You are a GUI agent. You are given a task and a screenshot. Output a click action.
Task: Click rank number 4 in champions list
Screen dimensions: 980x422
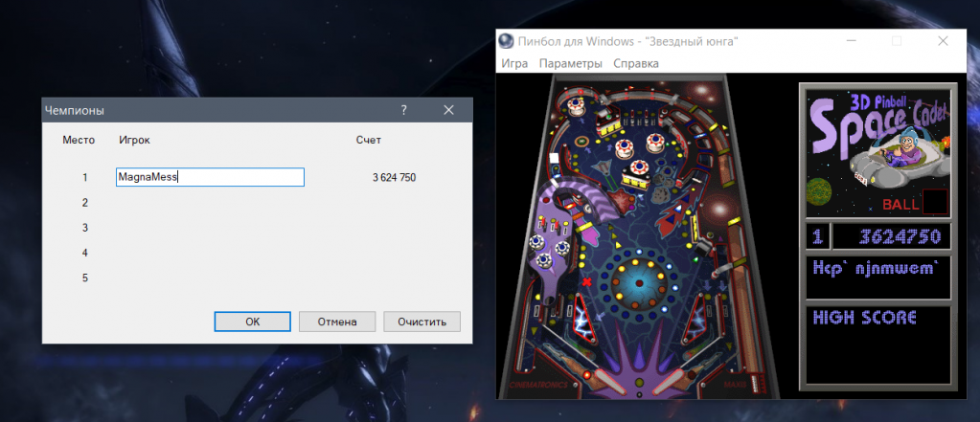[x=85, y=253]
